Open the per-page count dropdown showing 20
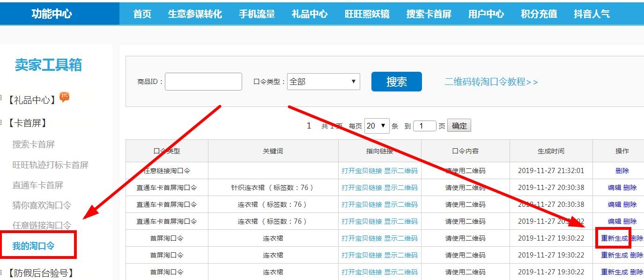The height and width of the screenshot is (280, 644). pos(377,126)
